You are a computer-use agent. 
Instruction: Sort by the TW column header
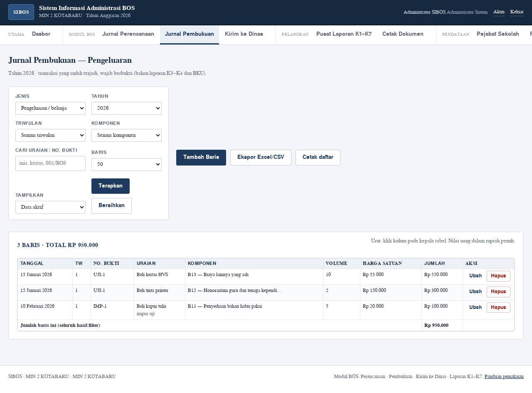pos(81,264)
